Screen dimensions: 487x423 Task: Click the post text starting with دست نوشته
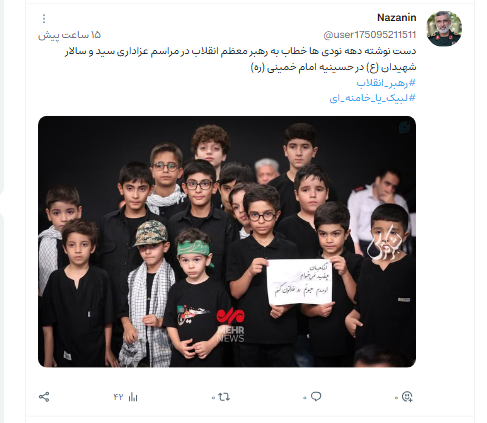[240, 59]
